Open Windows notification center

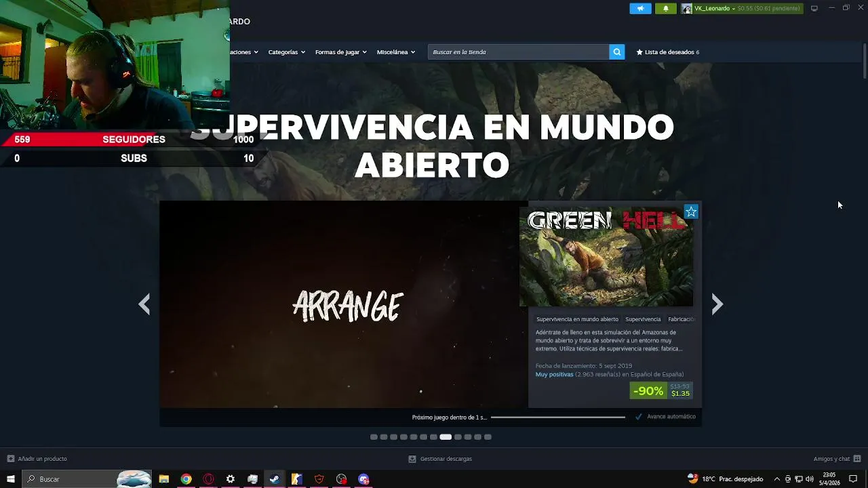click(853, 479)
